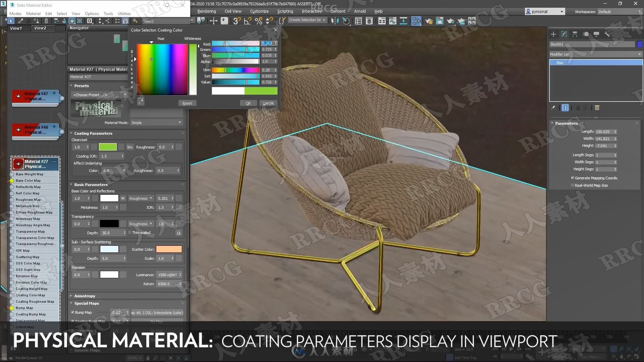Toggle the transparency depth lock icon

179,233
